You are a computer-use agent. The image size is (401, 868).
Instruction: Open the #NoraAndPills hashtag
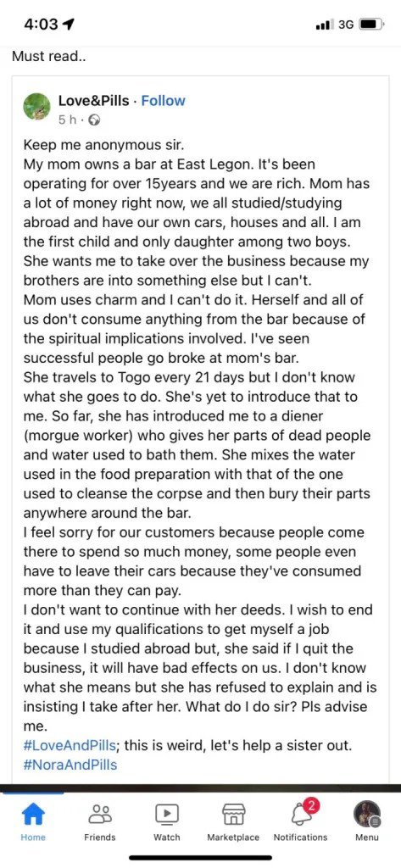pyautogui.click(x=70, y=765)
